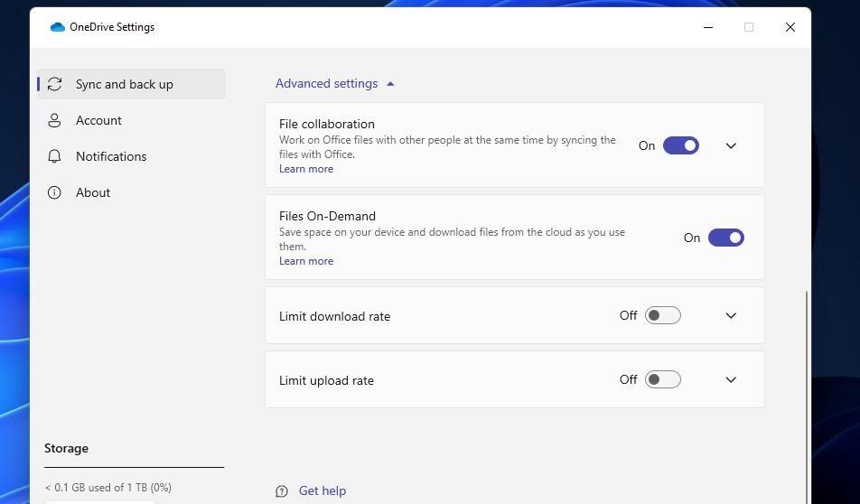
Task: Enable the Limit download rate toggle
Action: coord(662,315)
